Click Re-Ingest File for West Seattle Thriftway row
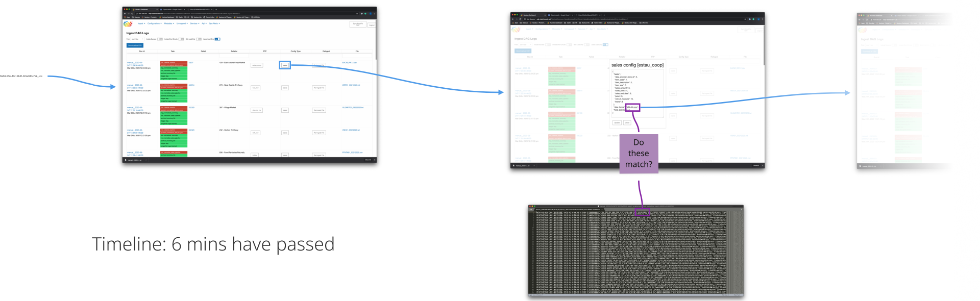The height and width of the screenshot is (301, 980). pyautogui.click(x=319, y=88)
